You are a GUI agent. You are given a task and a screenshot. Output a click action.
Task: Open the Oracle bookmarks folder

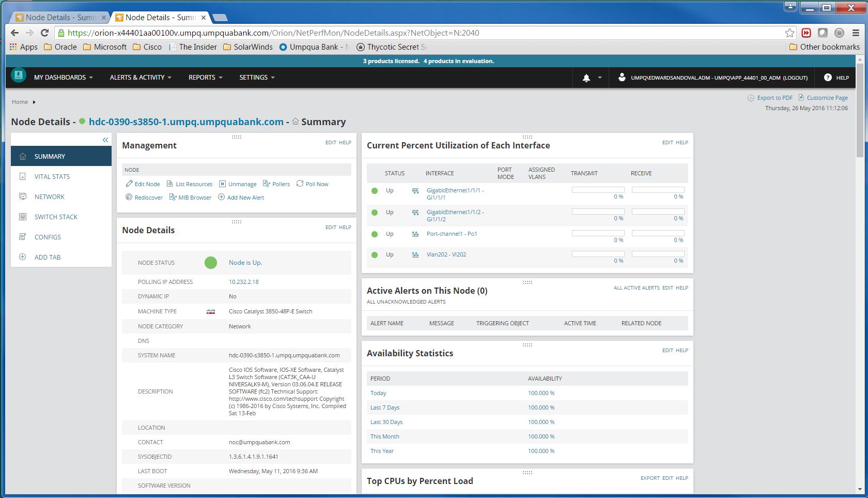coord(60,47)
